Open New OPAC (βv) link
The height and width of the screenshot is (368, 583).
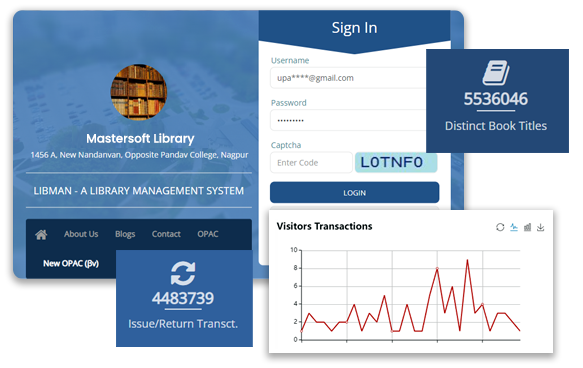71,264
